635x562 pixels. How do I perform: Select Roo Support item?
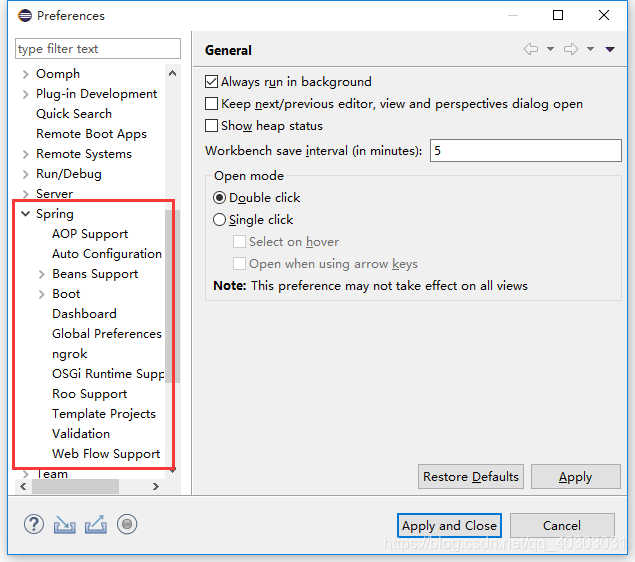89,394
